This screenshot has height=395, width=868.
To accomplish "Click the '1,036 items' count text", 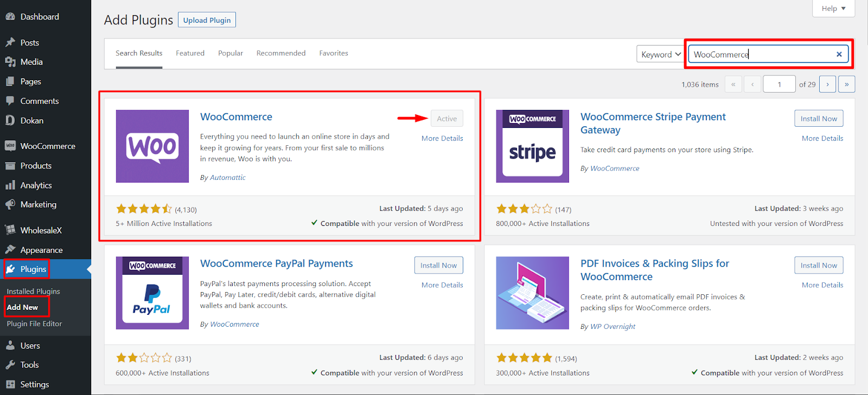I will coord(700,85).
